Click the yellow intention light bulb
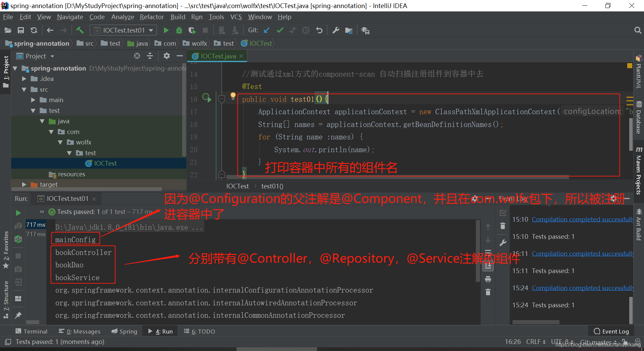644x351 pixels. pos(233,96)
